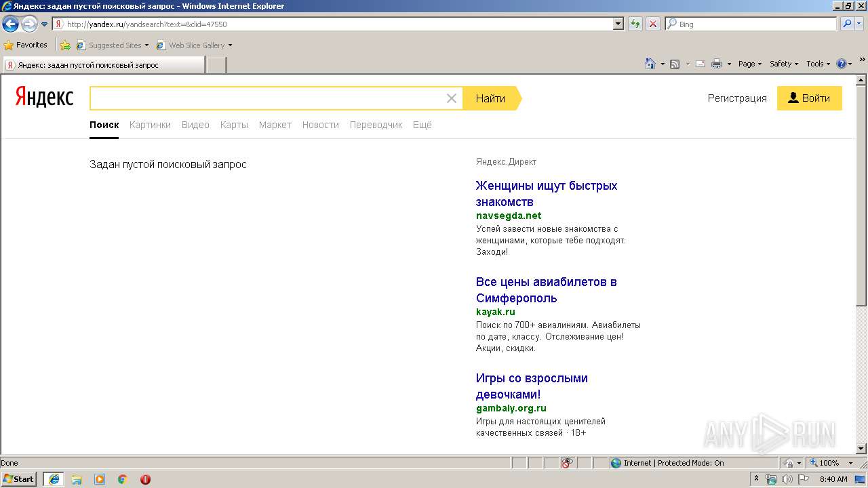
Task: Add to Favorites bar star icon
Action: click(65, 45)
